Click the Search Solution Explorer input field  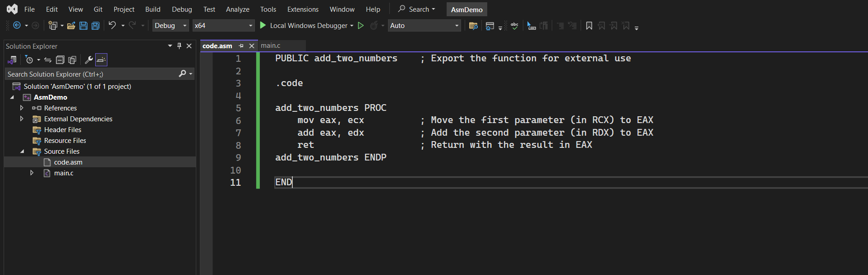pyautogui.click(x=92, y=74)
